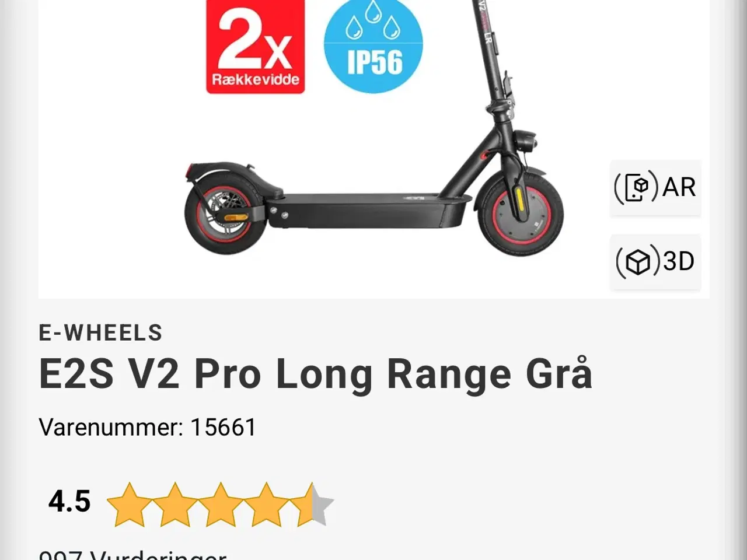
Task: Click the scooter's front wheel
Action: point(518,212)
